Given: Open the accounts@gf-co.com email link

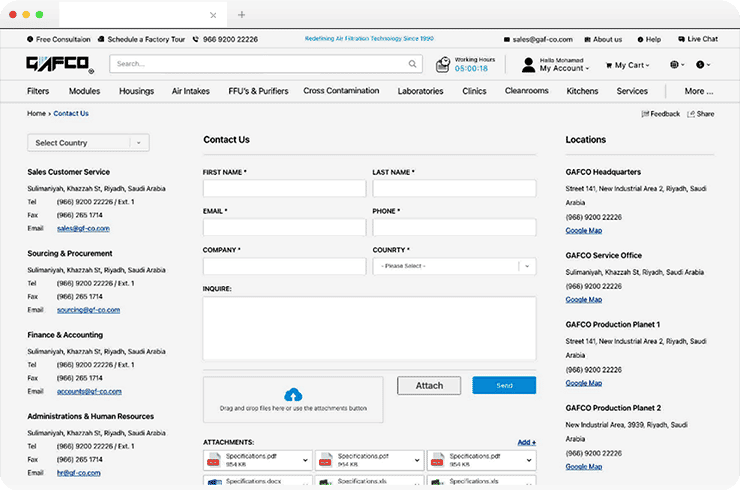Looking at the screenshot, I should point(89,391).
